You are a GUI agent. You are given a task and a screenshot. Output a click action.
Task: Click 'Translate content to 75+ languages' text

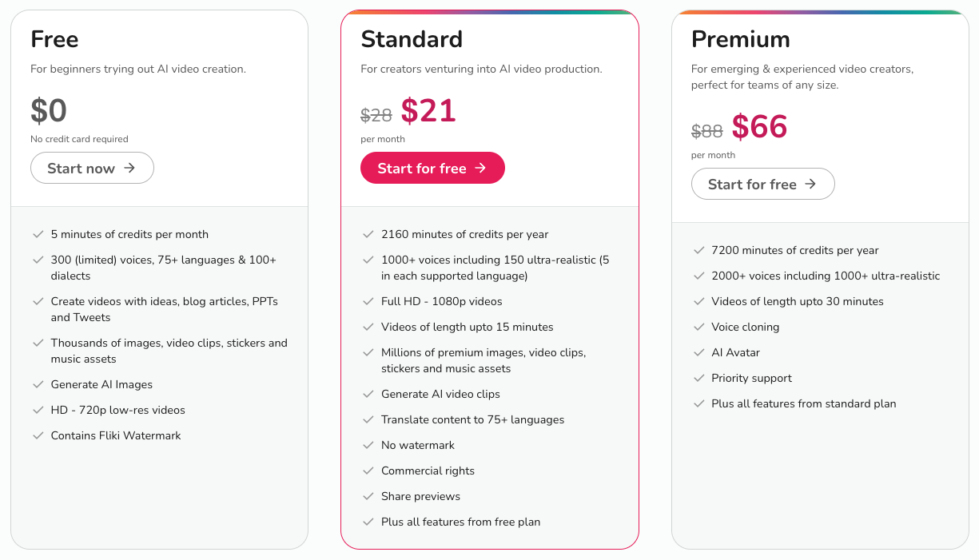[x=472, y=419]
